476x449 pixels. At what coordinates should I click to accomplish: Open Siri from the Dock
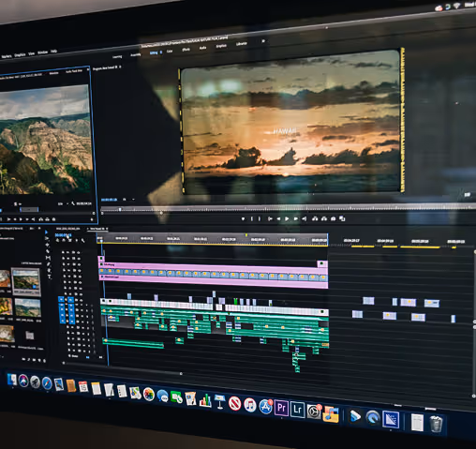coord(23,381)
